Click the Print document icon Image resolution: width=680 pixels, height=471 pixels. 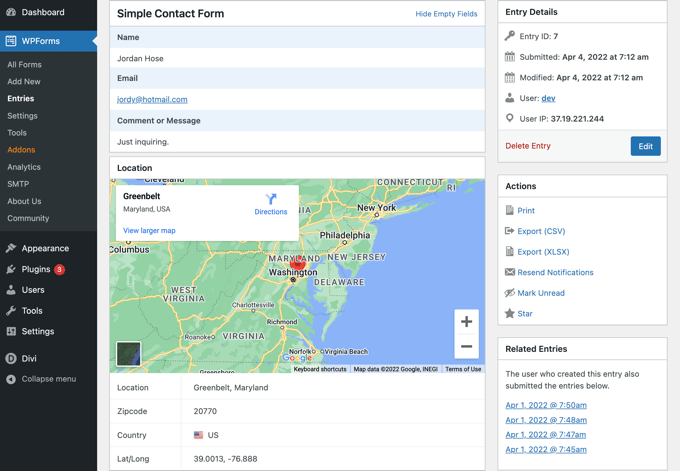pos(510,211)
